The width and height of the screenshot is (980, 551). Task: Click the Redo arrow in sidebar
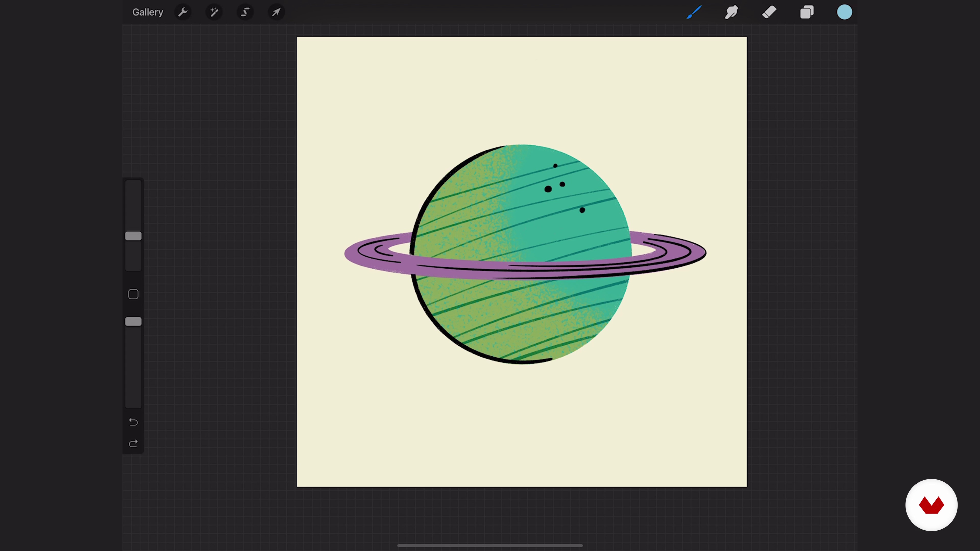point(133,444)
